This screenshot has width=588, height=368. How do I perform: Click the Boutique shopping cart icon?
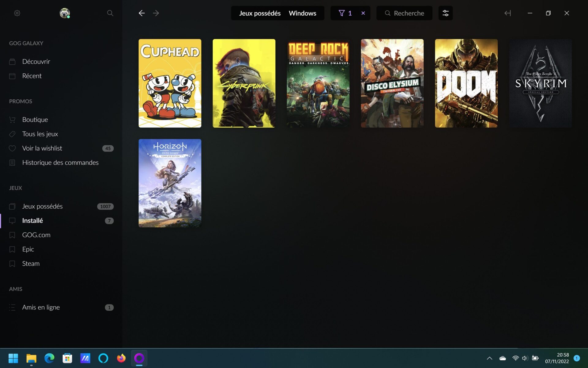coord(12,120)
